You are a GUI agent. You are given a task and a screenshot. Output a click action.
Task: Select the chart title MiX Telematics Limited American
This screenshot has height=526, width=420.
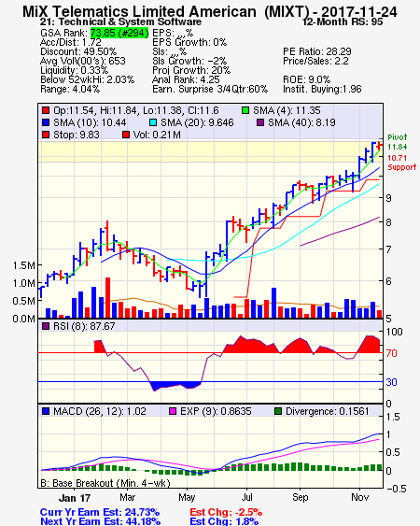click(x=139, y=11)
